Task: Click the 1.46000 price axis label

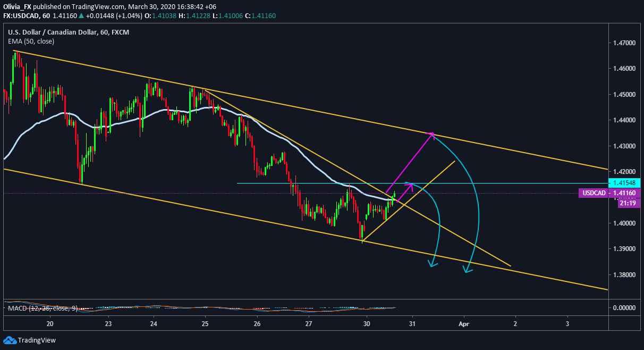Action: pos(625,69)
